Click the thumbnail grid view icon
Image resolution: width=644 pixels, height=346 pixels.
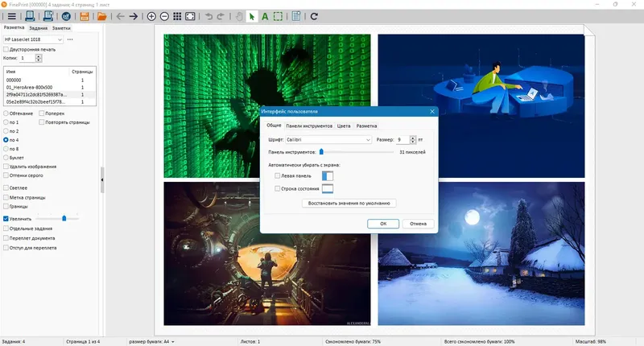click(x=177, y=16)
